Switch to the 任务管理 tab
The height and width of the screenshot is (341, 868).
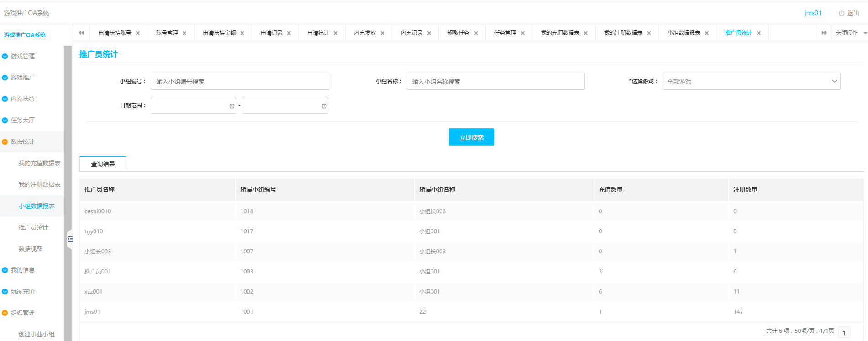(505, 33)
